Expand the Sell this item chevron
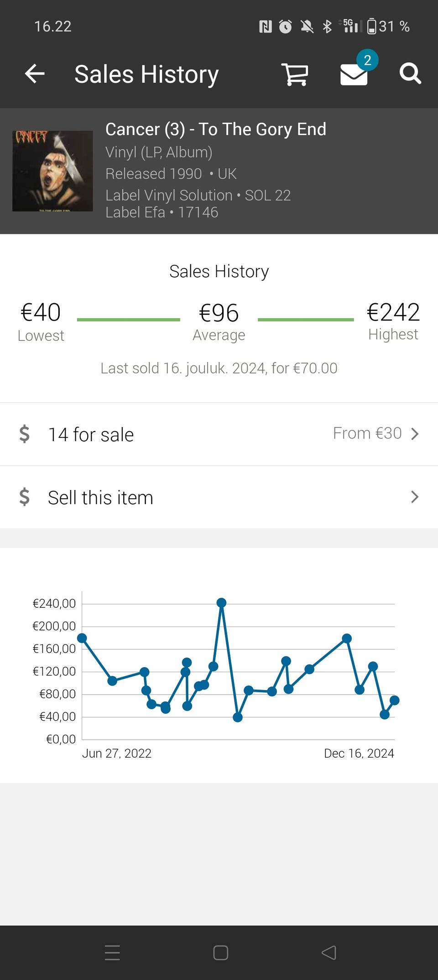The width and height of the screenshot is (438, 980). (x=414, y=497)
